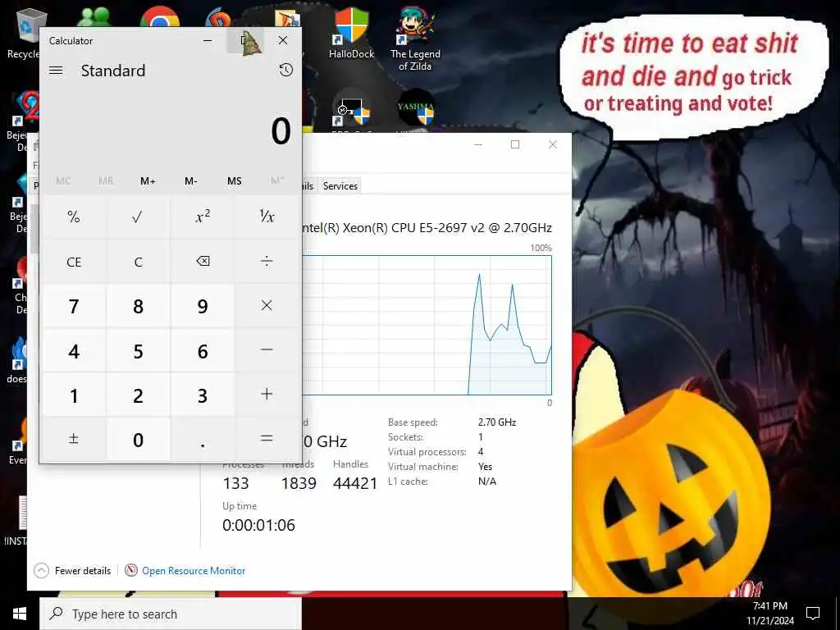This screenshot has width=840, height=630.
Task: Click the divide key
Action: pyautogui.click(x=267, y=262)
